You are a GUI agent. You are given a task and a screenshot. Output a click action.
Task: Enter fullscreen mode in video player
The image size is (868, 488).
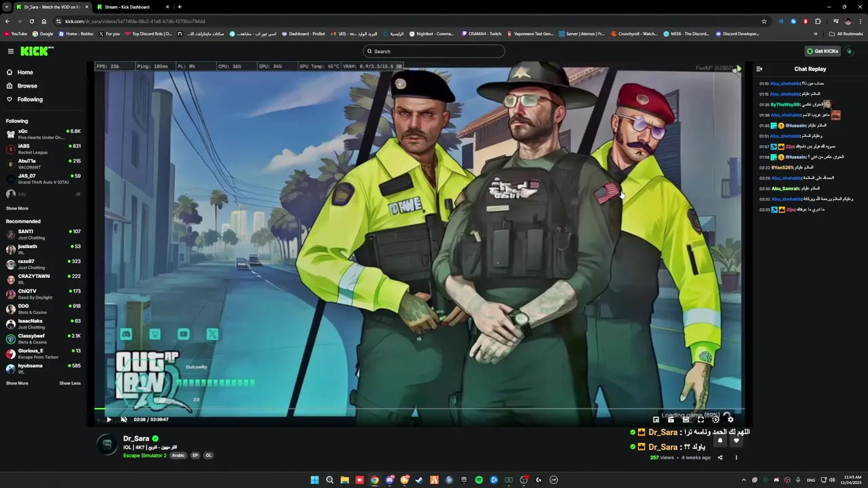pyautogui.click(x=701, y=420)
